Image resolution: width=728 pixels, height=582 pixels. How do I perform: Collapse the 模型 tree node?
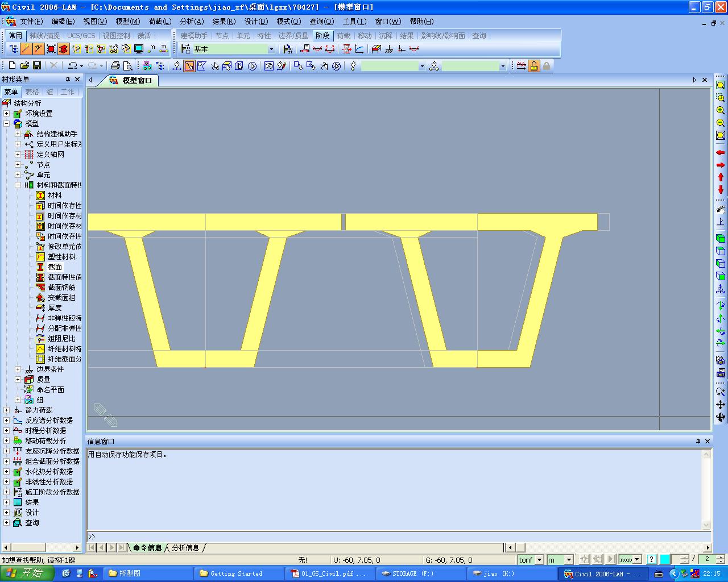click(x=6, y=124)
